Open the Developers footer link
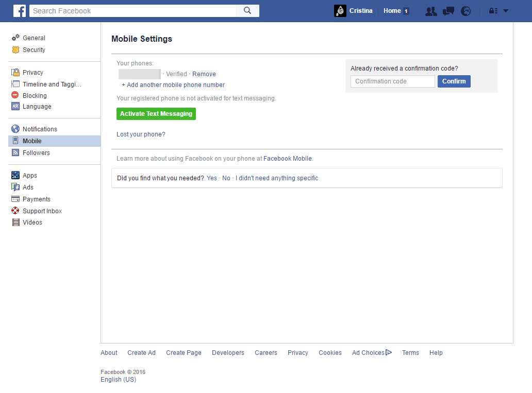This screenshot has height=393, width=532. click(228, 353)
